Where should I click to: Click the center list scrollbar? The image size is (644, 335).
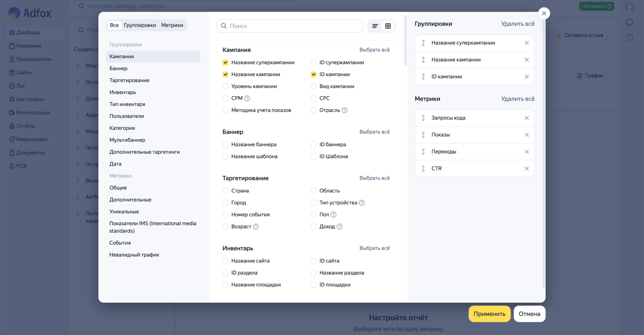coord(405,40)
